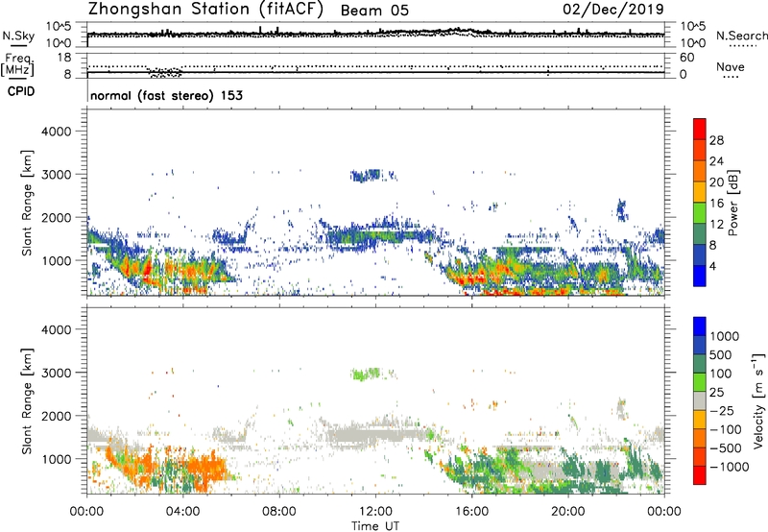Click the "04:00" time tick label
The image size is (768, 532).
click(182, 512)
